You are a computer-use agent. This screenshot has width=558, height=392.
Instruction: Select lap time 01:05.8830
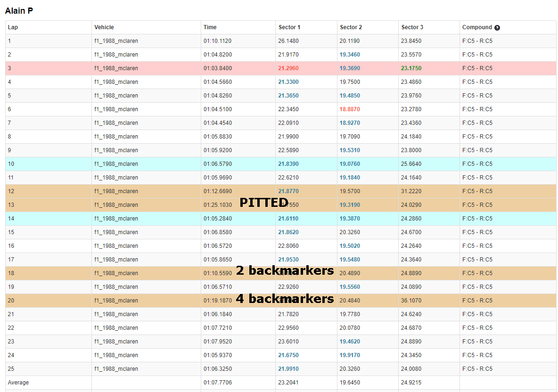pyautogui.click(x=217, y=137)
